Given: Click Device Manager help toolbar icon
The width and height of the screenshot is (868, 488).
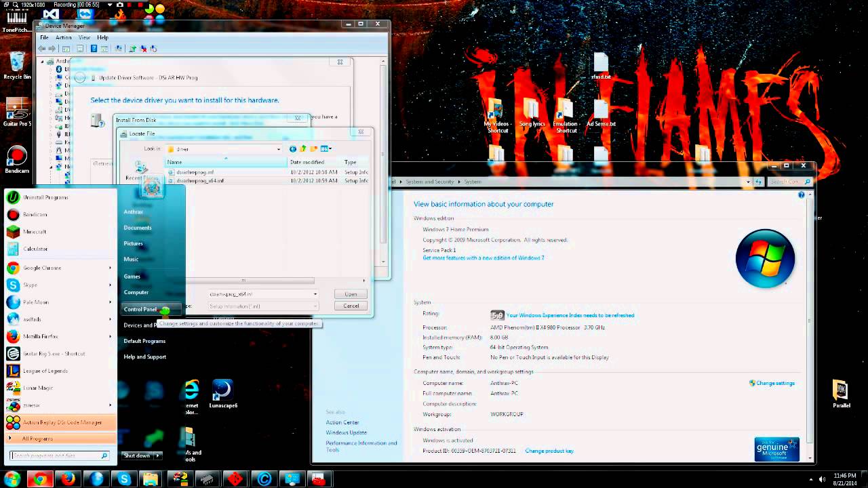Looking at the screenshot, I should click(94, 49).
